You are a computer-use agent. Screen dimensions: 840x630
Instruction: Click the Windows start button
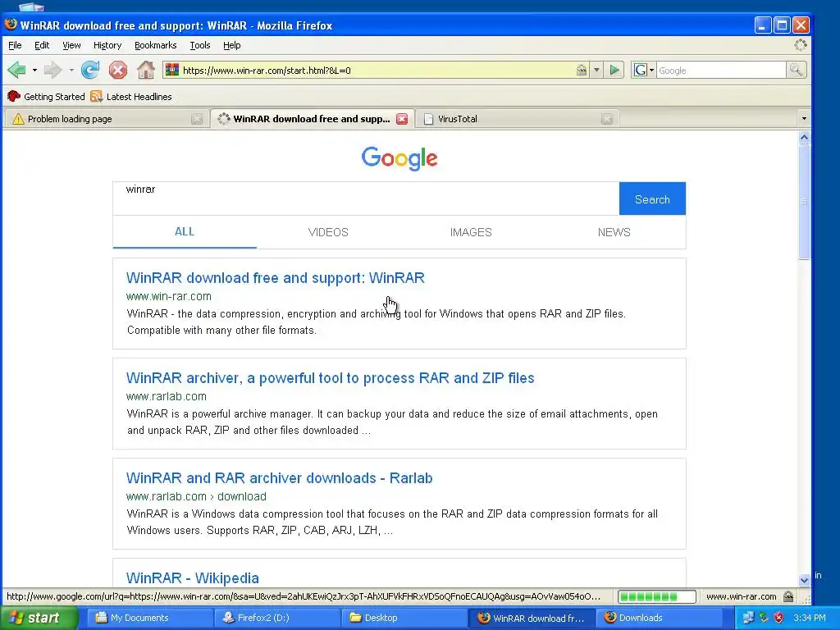(38, 618)
